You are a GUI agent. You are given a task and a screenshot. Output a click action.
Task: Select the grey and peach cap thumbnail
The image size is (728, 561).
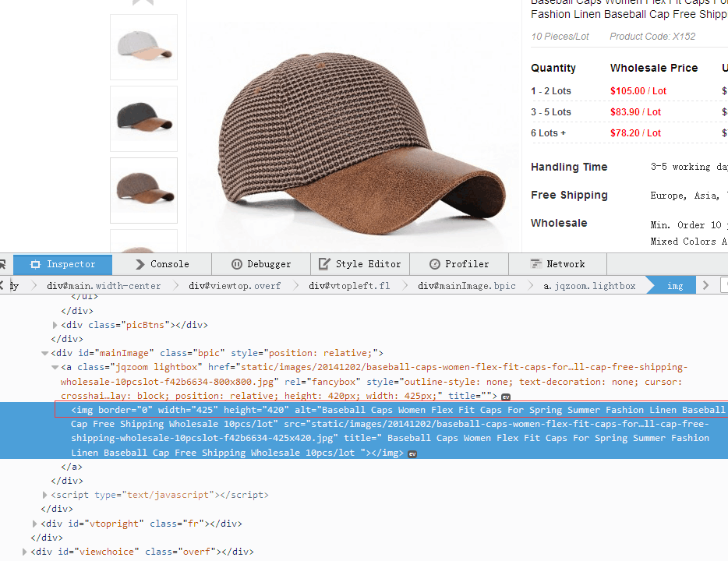[144, 47]
